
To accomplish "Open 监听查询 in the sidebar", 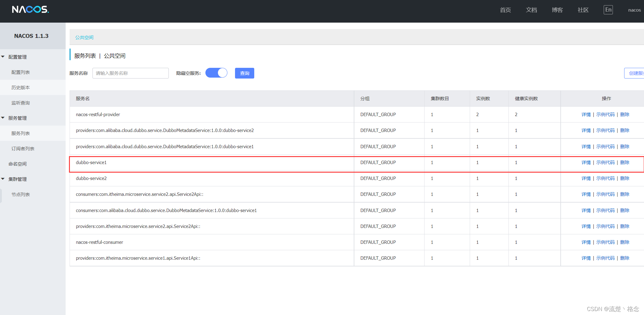I will click(x=20, y=103).
